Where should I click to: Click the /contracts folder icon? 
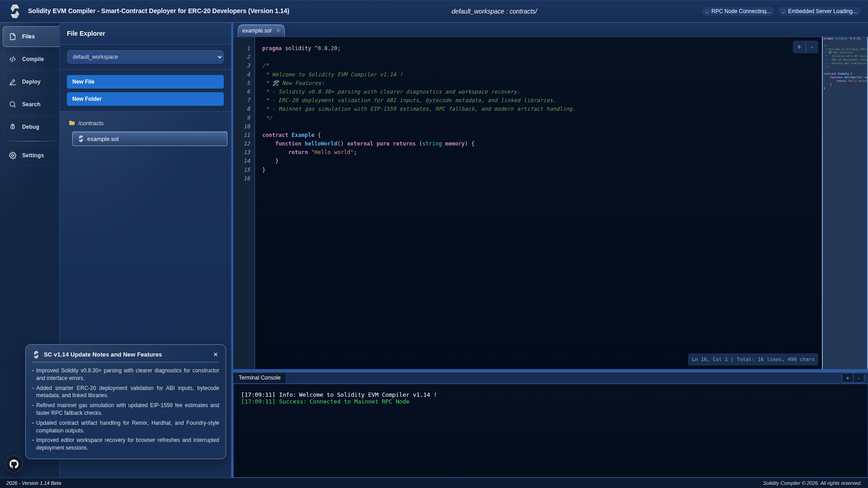coord(72,123)
